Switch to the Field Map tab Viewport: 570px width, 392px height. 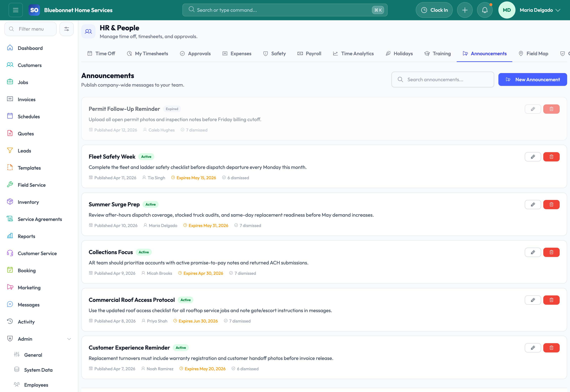[x=533, y=54]
